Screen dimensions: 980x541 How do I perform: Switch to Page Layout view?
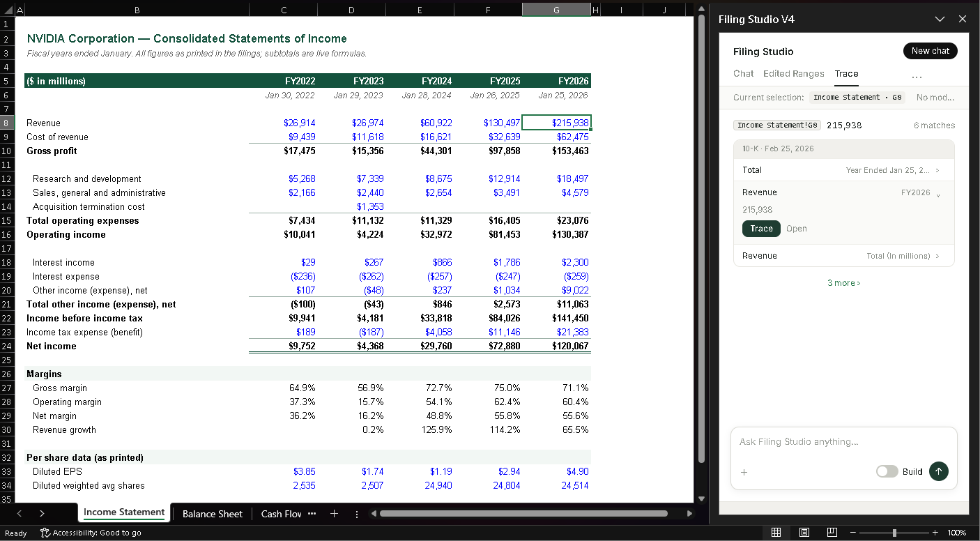point(804,533)
